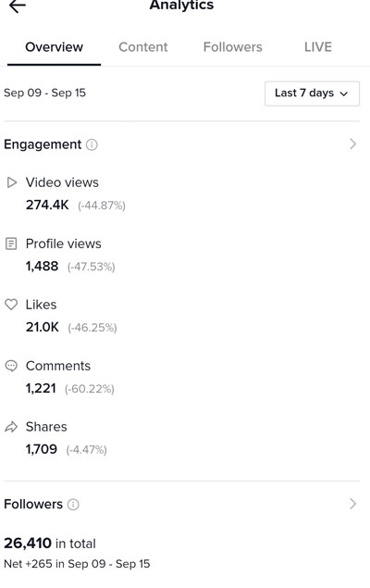Expand Followers details with the chevron

(x=352, y=504)
